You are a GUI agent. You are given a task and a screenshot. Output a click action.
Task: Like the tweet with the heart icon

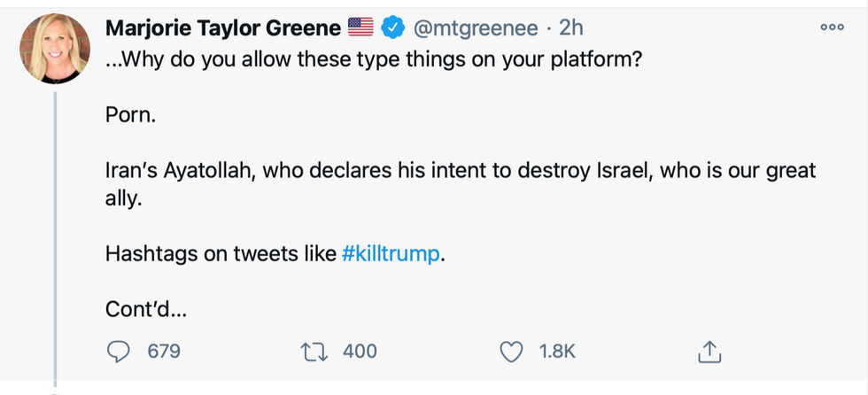(512, 352)
